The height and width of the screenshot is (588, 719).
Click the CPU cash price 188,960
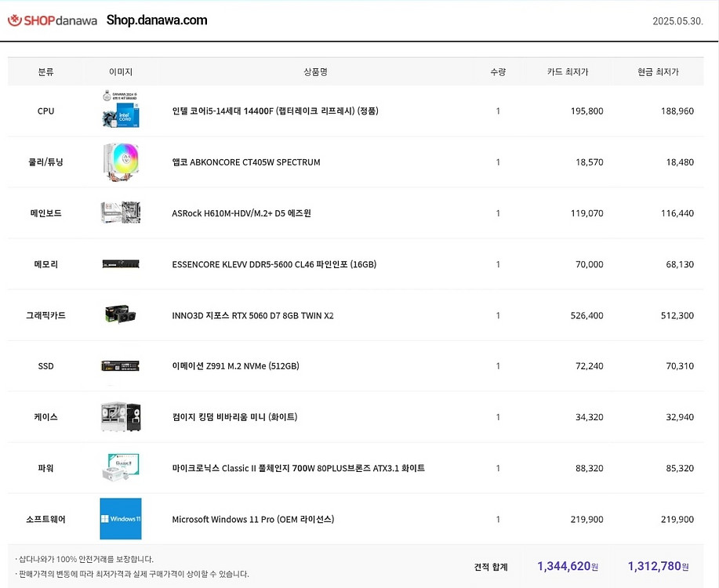pos(677,111)
